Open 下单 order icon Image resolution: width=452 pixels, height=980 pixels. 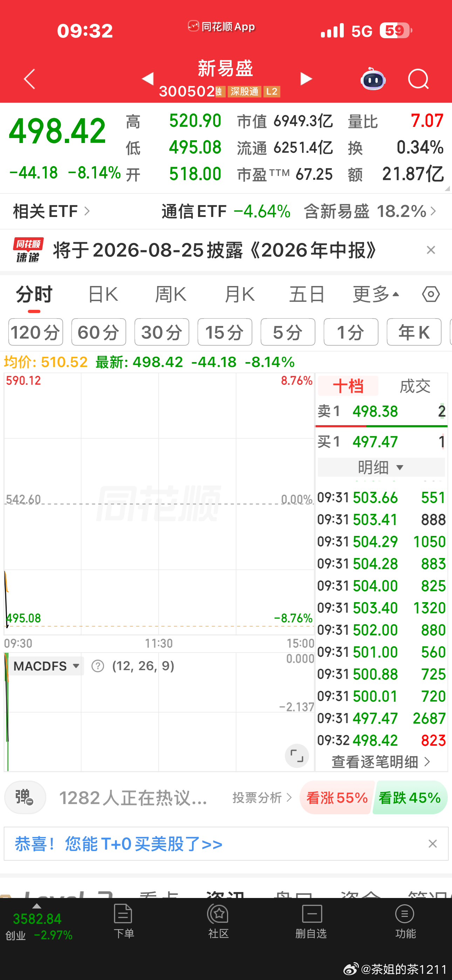pos(124,921)
